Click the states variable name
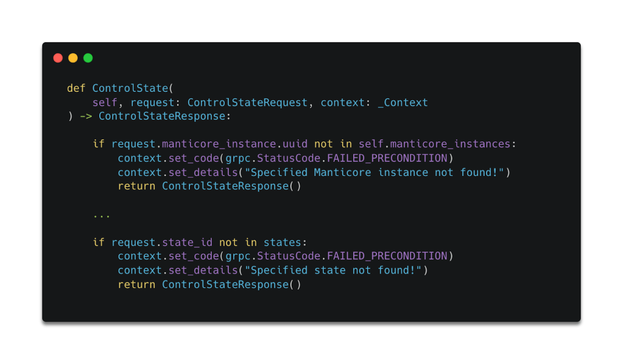623x364 pixels. (x=282, y=242)
